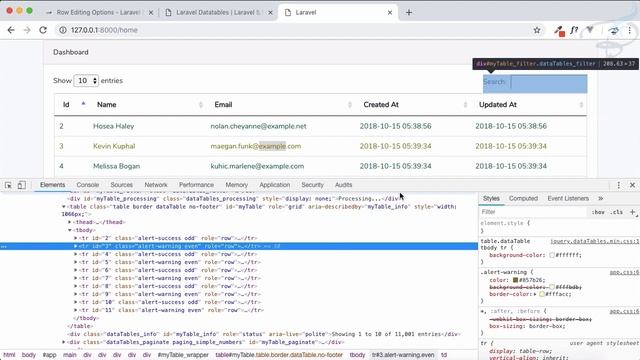This screenshot has height=360, width=640.
Task: Switch to Laravel Datatables browser tab
Action: coord(218,13)
